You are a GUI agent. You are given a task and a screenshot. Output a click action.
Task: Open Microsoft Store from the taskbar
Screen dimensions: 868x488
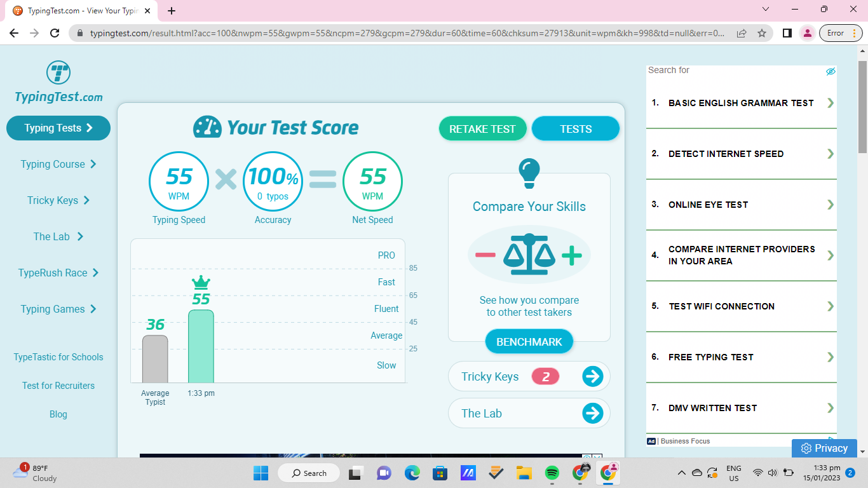point(440,473)
